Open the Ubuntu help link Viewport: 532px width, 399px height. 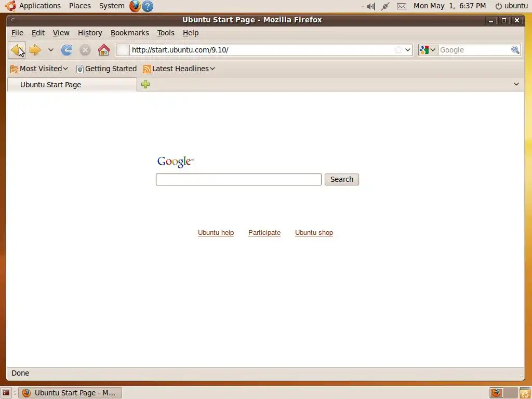click(x=216, y=233)
